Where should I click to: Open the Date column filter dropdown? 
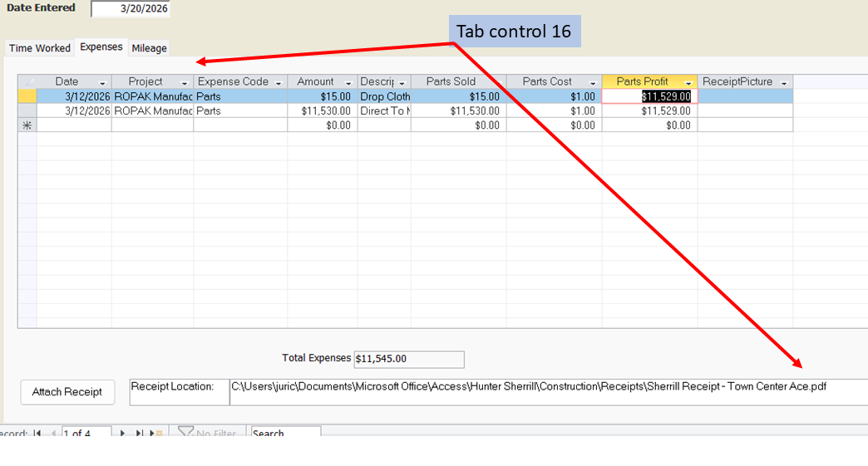(102, 83)
